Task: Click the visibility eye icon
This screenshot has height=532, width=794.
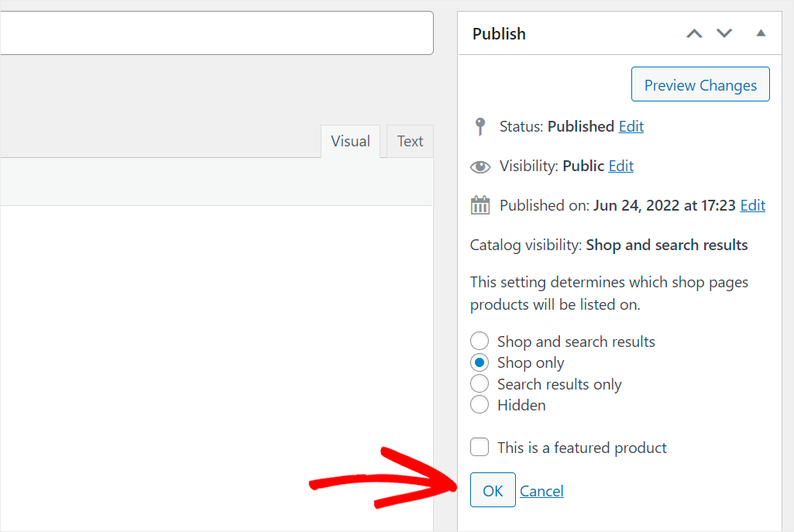Action: pos(480,166)
